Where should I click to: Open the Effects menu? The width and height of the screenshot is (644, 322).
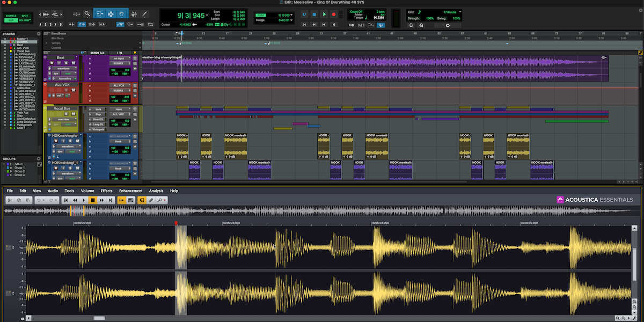[107, 191]
